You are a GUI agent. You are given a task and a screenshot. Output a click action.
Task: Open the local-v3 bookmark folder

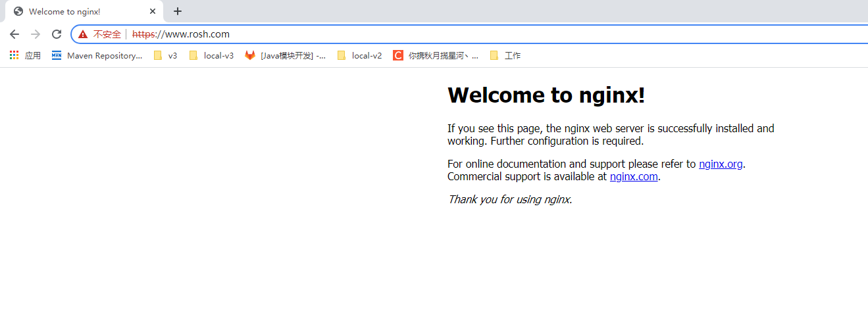click(211, 55)
